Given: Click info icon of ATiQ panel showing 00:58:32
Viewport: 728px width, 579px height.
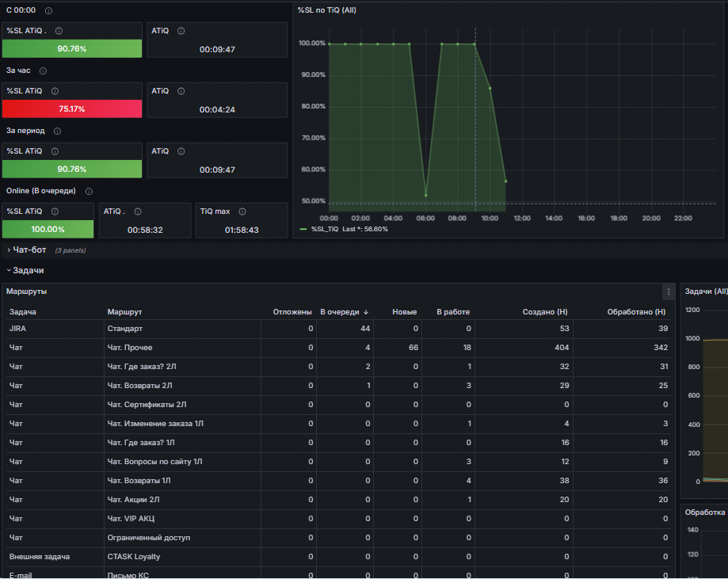Looking at the screenshot, I should (x=137, y=211).
